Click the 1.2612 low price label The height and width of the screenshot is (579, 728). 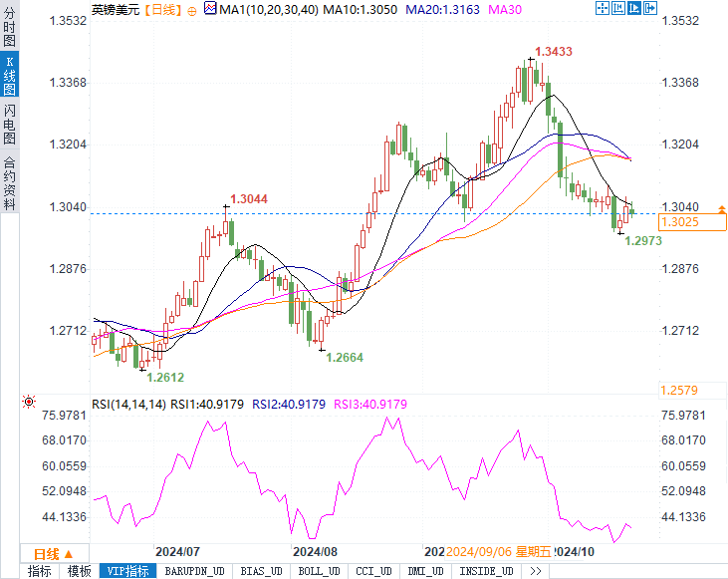pos(165,378)
